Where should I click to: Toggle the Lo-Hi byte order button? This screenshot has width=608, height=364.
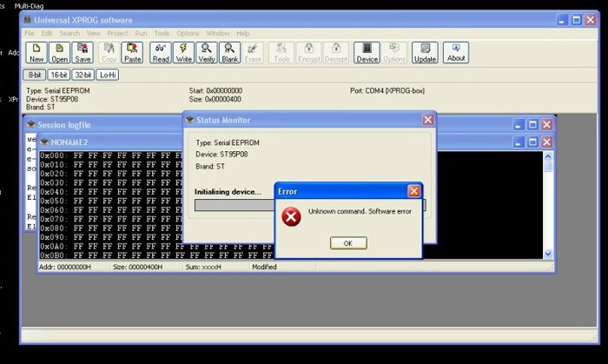pos(108,75)
